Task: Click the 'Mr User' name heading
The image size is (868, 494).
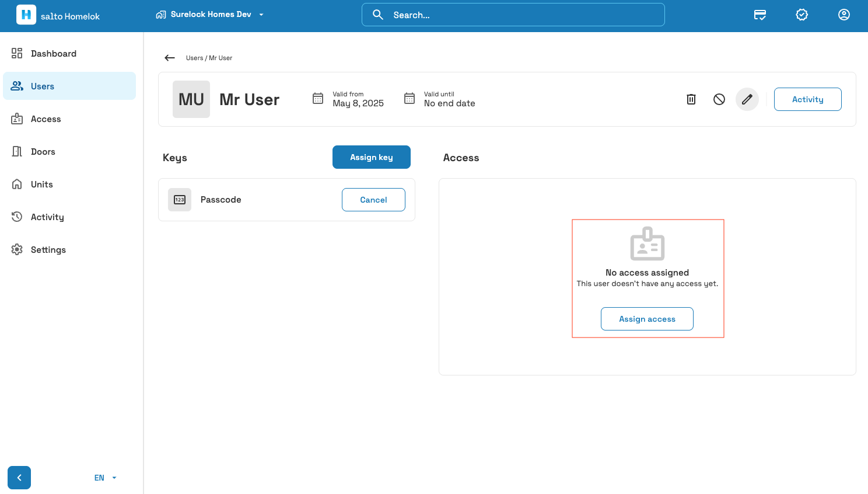Action: 250,99
